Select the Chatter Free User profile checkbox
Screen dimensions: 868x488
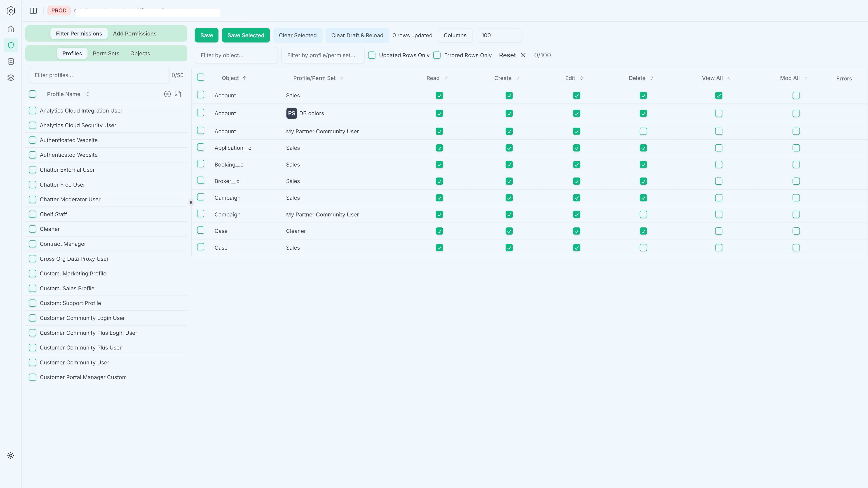click(x=32, y=185)
